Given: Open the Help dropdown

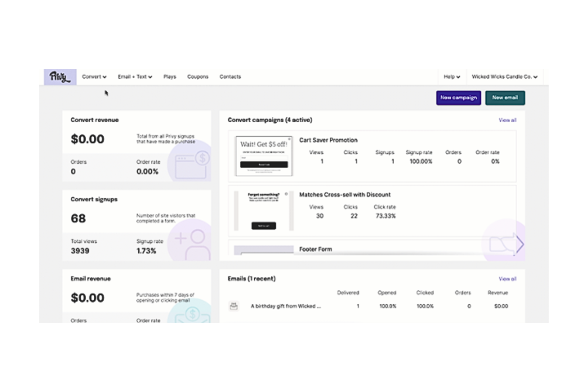Looking at the screenshot, I should [452, 77].
